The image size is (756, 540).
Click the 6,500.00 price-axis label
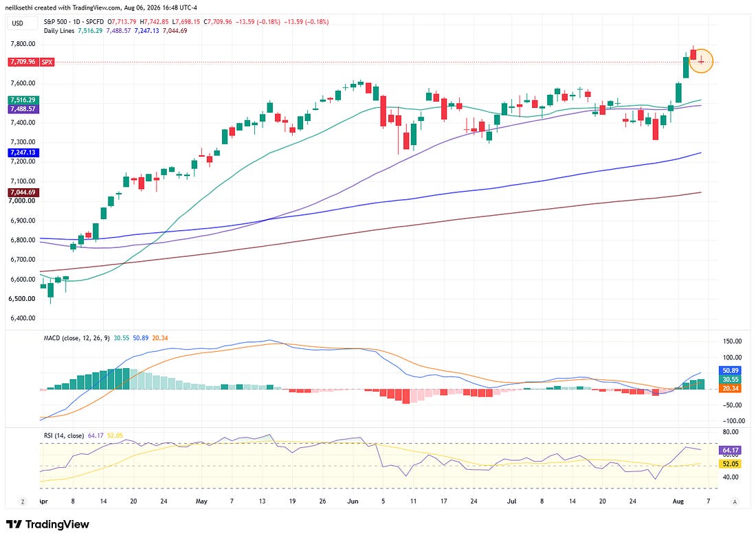pos(23,299)
